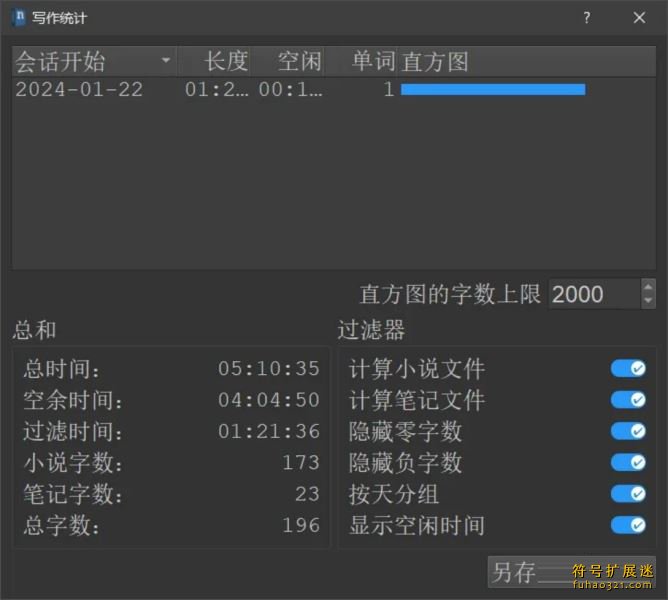Click the 另存 save button
Screen dimensions: 668x600
click(572, 572)
